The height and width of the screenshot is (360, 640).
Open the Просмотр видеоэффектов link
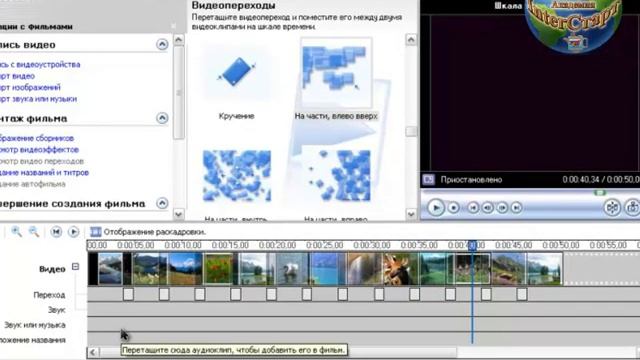click(x=39, y=149)
